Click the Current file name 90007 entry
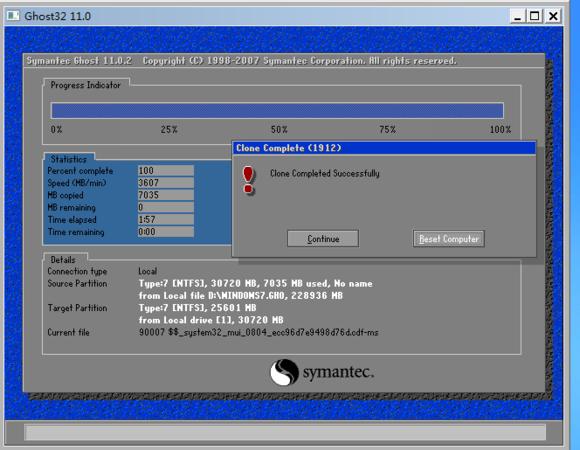Screen dimensions: 580x450 (259, 332)
